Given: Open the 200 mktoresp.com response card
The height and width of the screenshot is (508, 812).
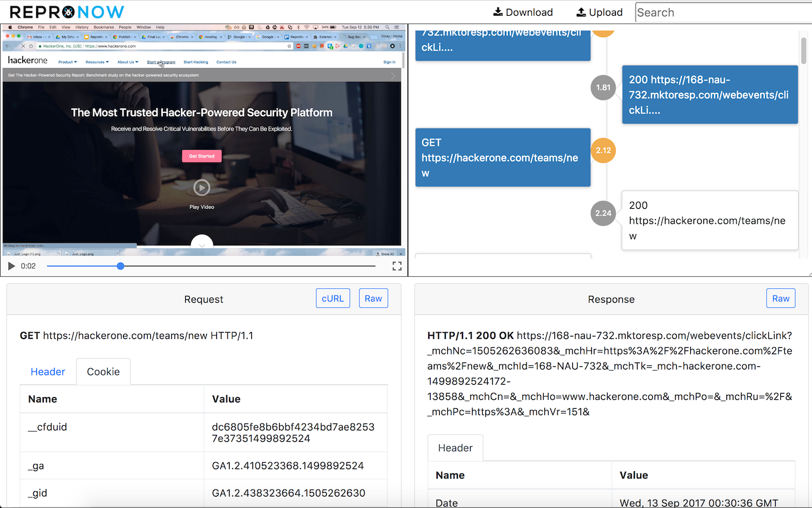Looking at the screenshot, I should coord(710,95).
